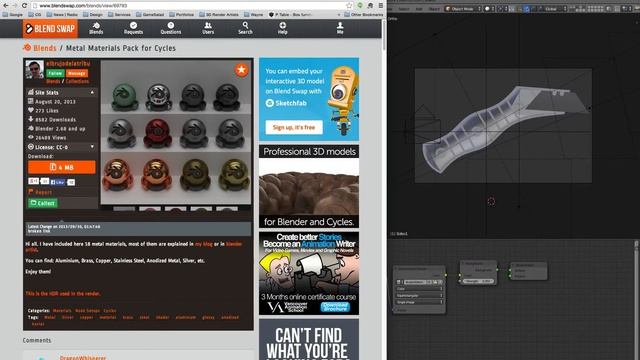Click the 'copper' tag
This screenshot has height=360, width=640.
pos(86,317)
